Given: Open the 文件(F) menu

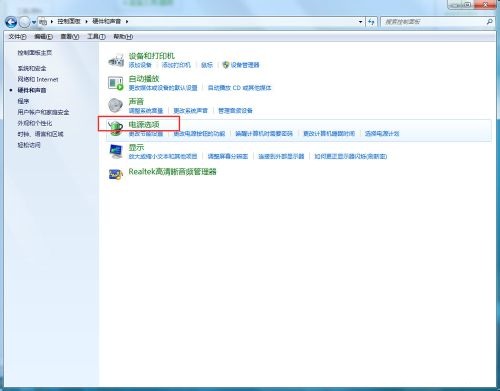Looking at the screenshot, I should coord(17,36).
